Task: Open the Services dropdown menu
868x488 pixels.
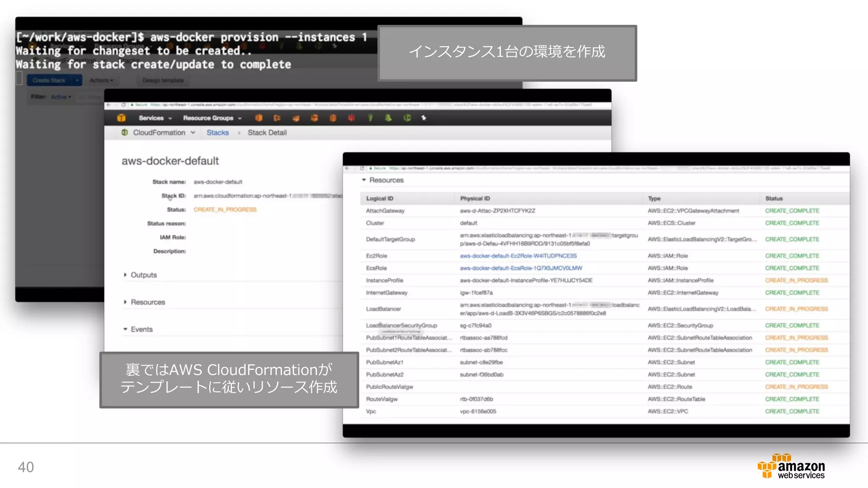Action: [155, 118]
